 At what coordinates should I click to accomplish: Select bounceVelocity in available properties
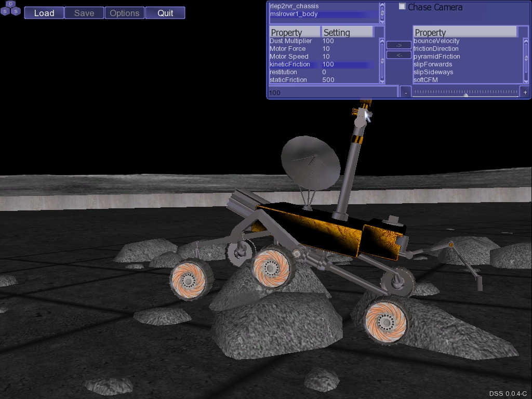(468, 41)
